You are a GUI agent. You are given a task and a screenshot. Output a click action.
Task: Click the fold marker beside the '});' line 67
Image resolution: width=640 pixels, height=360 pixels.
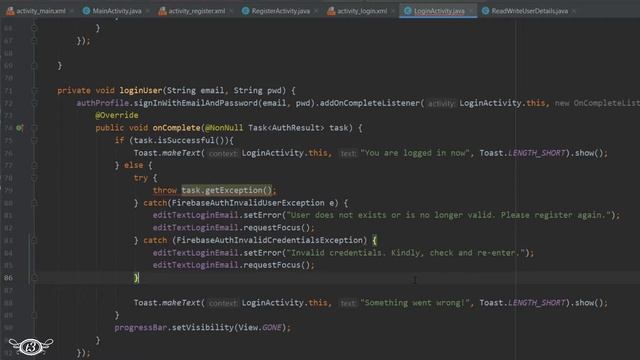35,41
